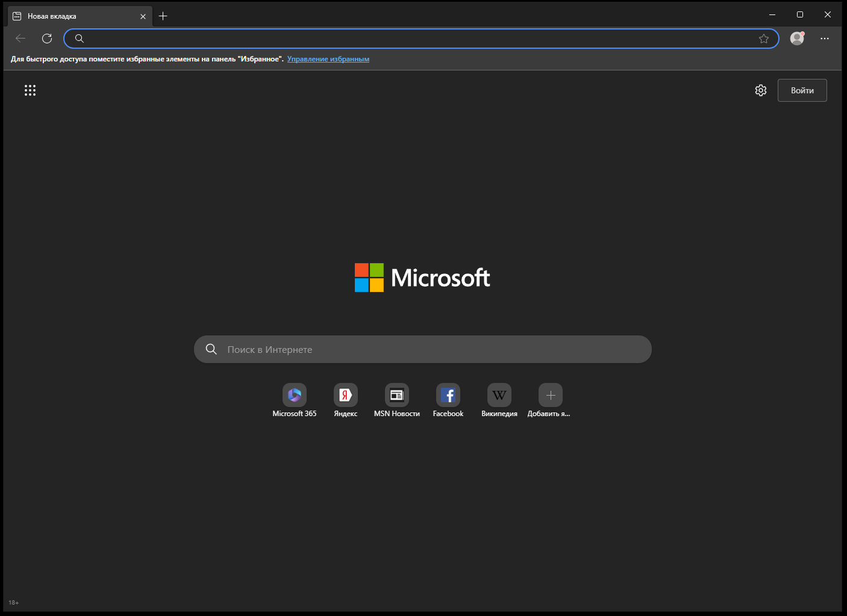Minimize the browser window
The height and width of the screenshot is (616, 847).
point(772,14)
